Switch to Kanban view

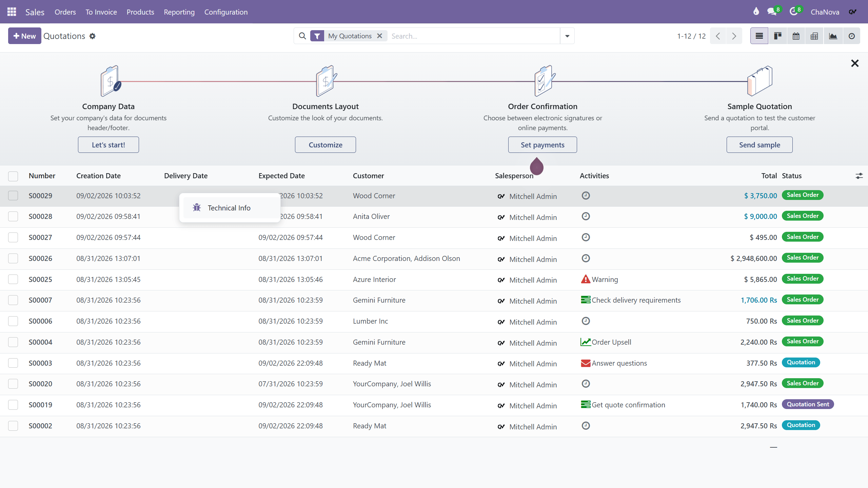(778, 36)
